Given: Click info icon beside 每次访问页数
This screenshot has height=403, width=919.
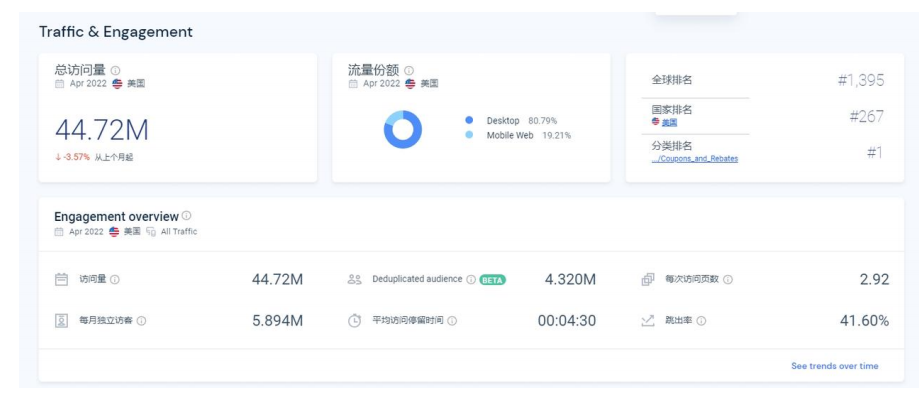Looking at the screenshot, I should (727, 280).
